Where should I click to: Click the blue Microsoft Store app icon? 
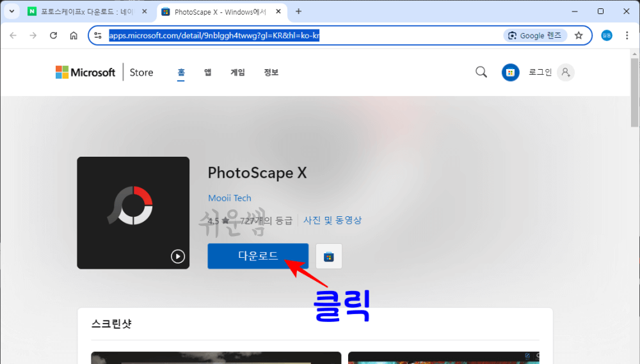pyautogui.click(x=510, y=73)
